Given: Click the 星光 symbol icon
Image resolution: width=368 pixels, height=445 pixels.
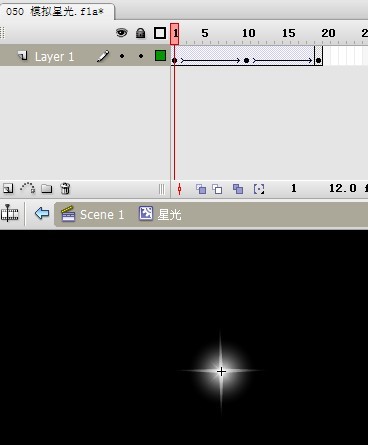Looking at the screenshot, I should point(146,213).
